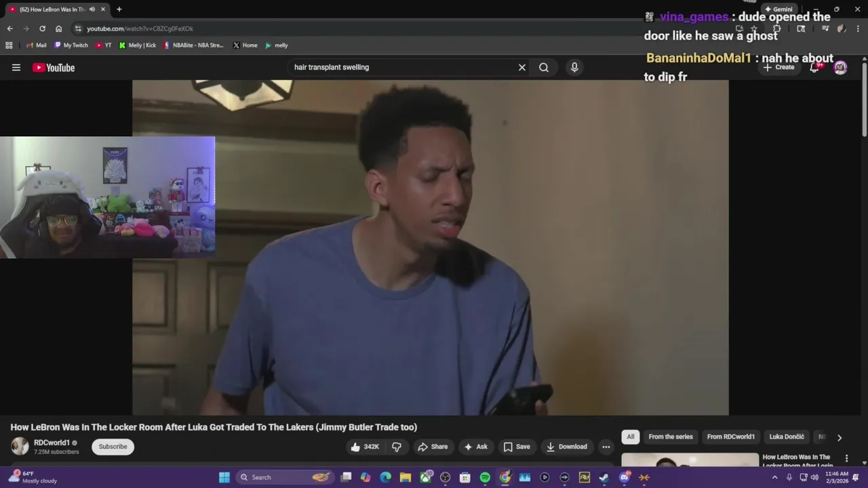Open a new browser tab
Viewport: 868px width, 488px height.
[x=119, y=9]
